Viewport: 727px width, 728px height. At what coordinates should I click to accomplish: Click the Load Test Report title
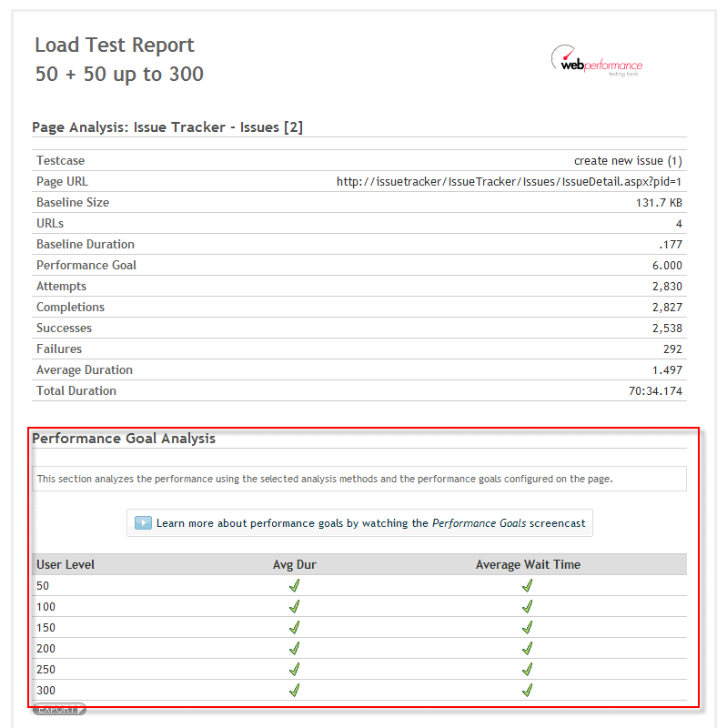coord(115,45)
